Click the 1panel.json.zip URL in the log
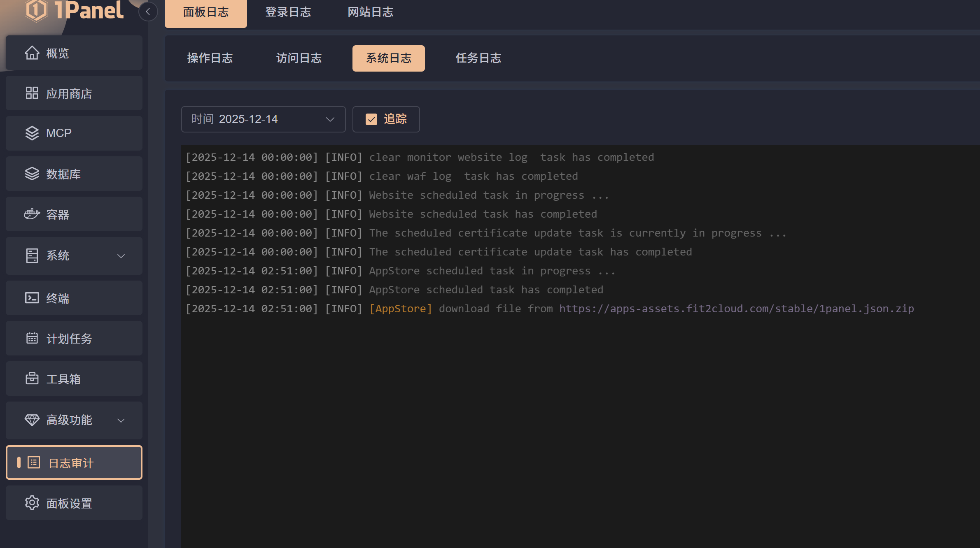This screenshot has width=980, height=548. [736, 309]
